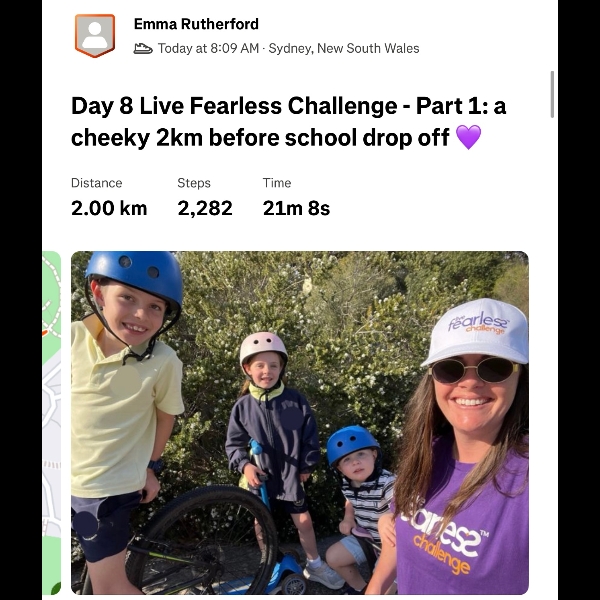Click the 2.00 km distance value
The image size is (600, 600).
[109, 209]
